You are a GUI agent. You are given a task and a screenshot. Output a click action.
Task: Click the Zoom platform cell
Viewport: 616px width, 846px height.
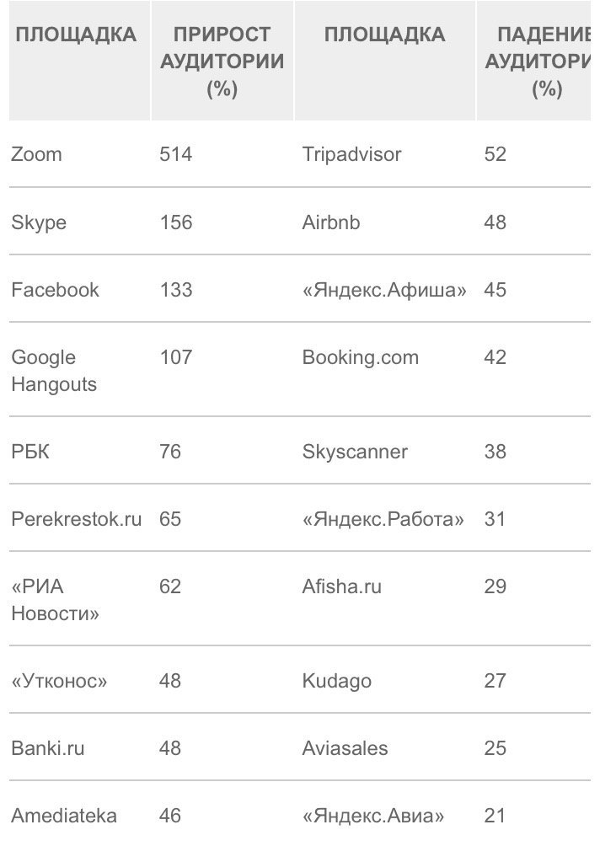point(36,154)
